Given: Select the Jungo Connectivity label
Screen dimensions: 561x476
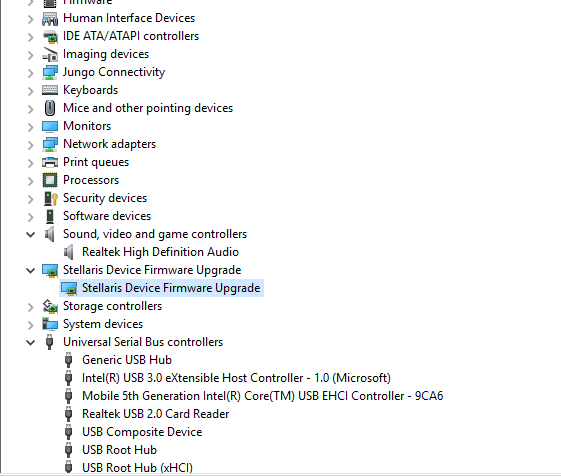Looking at the screenshot, I should click(114, 72).
